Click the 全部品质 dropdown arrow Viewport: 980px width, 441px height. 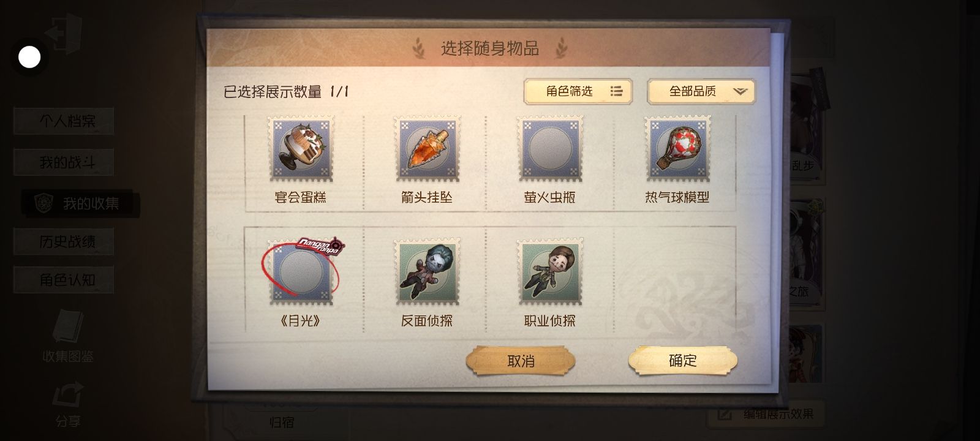point(740,92)
